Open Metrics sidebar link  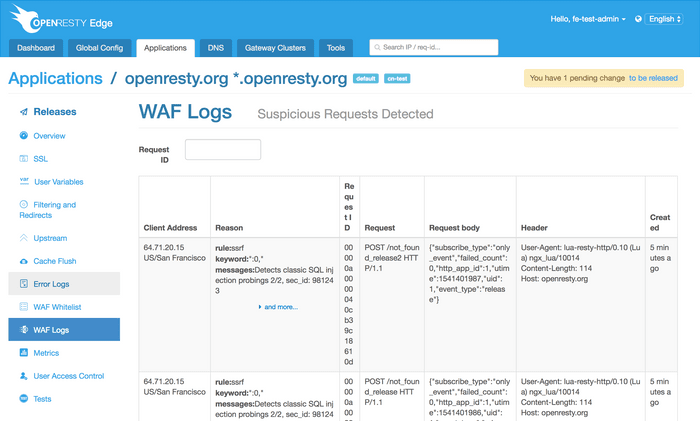(x=46, y=353)
